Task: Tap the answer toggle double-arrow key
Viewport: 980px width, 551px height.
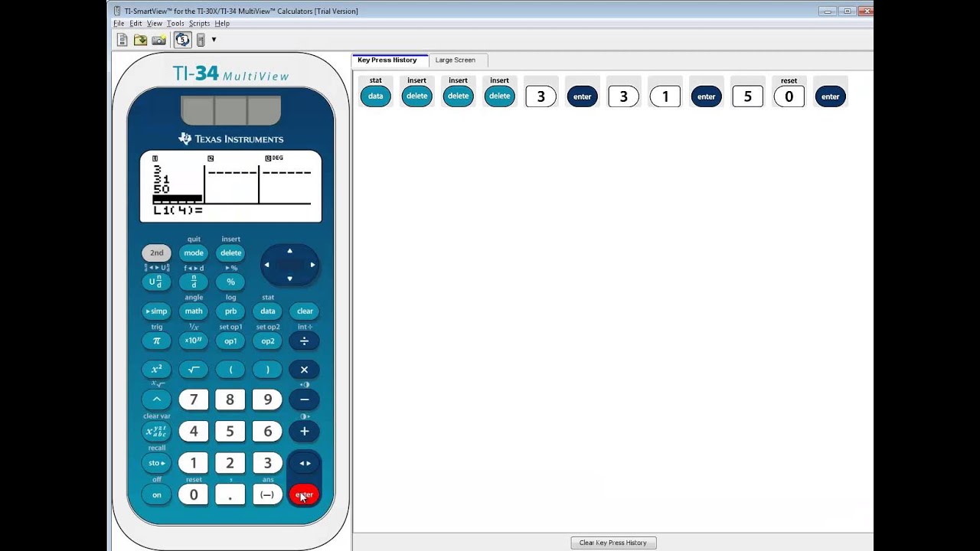Action: (x=305, y=463)
